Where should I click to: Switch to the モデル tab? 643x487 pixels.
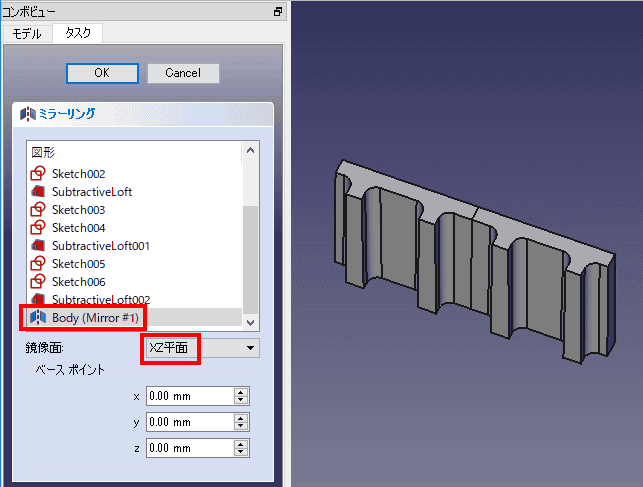coord(27,34)
